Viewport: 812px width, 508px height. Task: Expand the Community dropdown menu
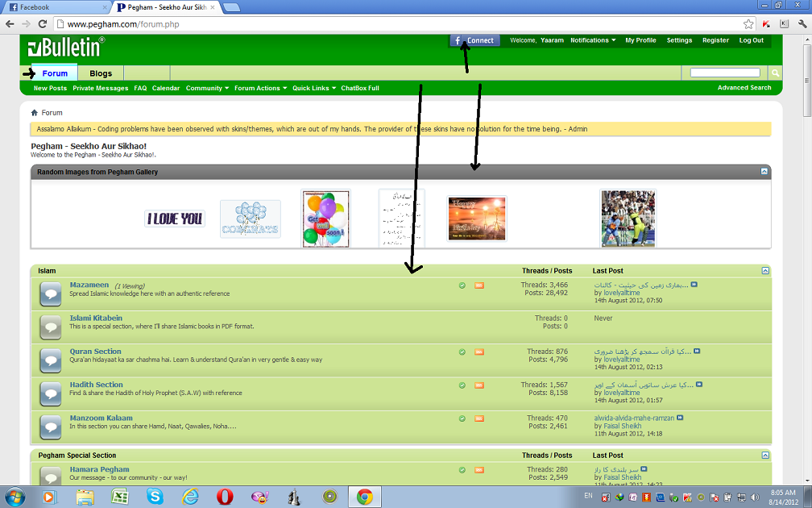[207, 88]
